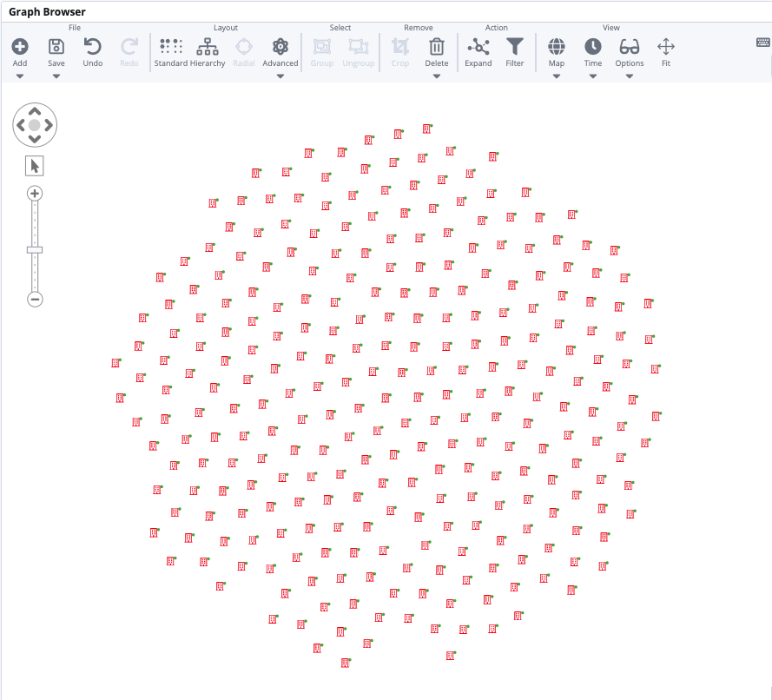Click the Graph Browser title

[x=48, y=11]
